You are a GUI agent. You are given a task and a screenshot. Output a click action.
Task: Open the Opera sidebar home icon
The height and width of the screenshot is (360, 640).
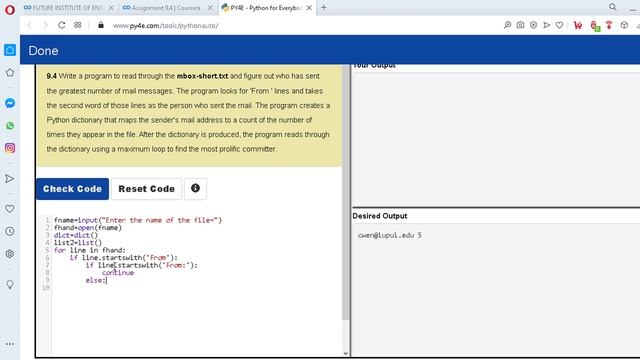pos(10,50)
